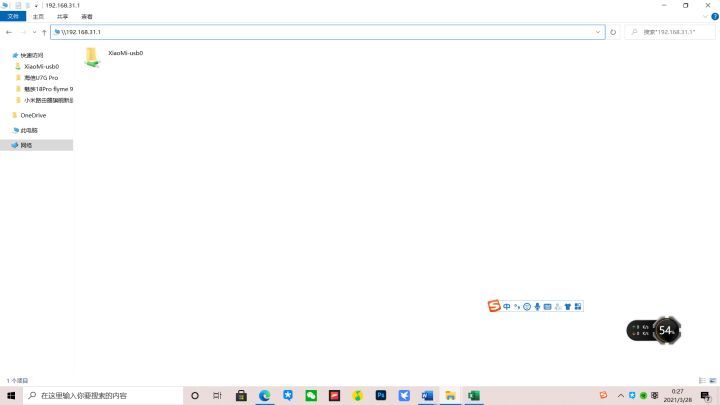Open the XiaoMi-usb0 shared folder icon

click(92, 57)
